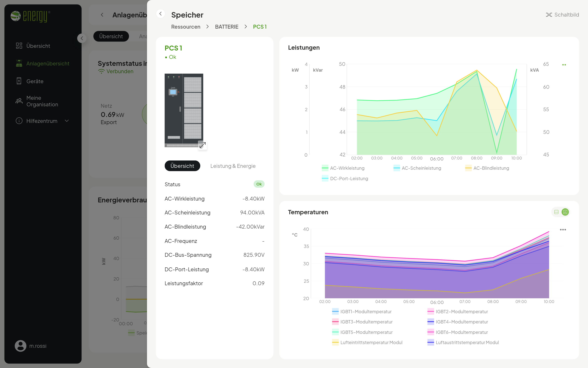Viewport: 588px width, 368px height.
Task: Click the Übersicht grid icon in sidebar
Action: click(19, 46)
